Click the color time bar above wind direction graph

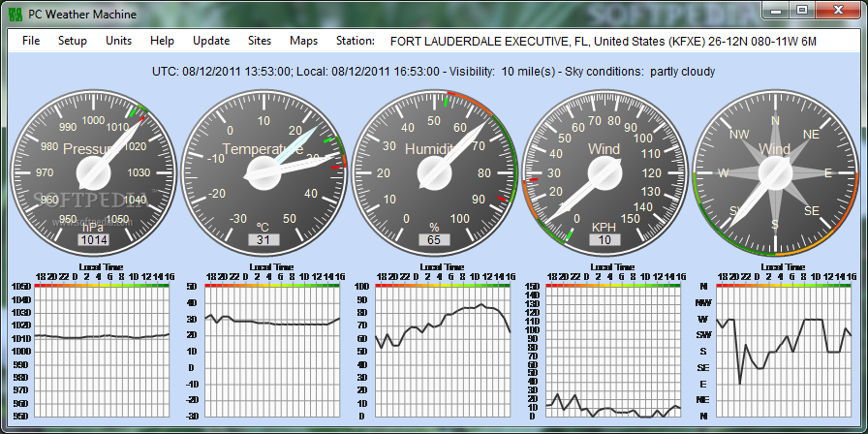pyautogui.click(x=784, y=285)
